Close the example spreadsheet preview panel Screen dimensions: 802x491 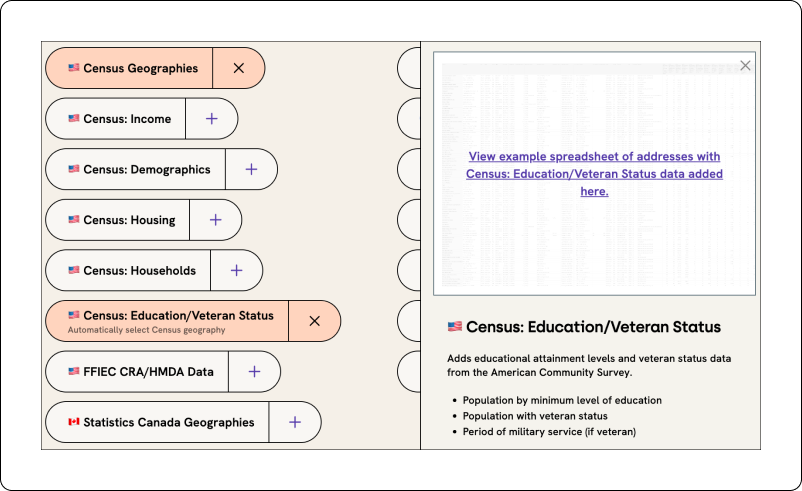click(x=745, y=65)
